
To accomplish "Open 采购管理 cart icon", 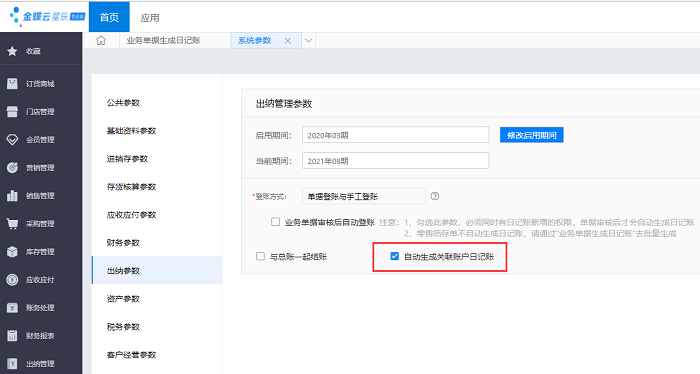I will click(x=12, y=224).
